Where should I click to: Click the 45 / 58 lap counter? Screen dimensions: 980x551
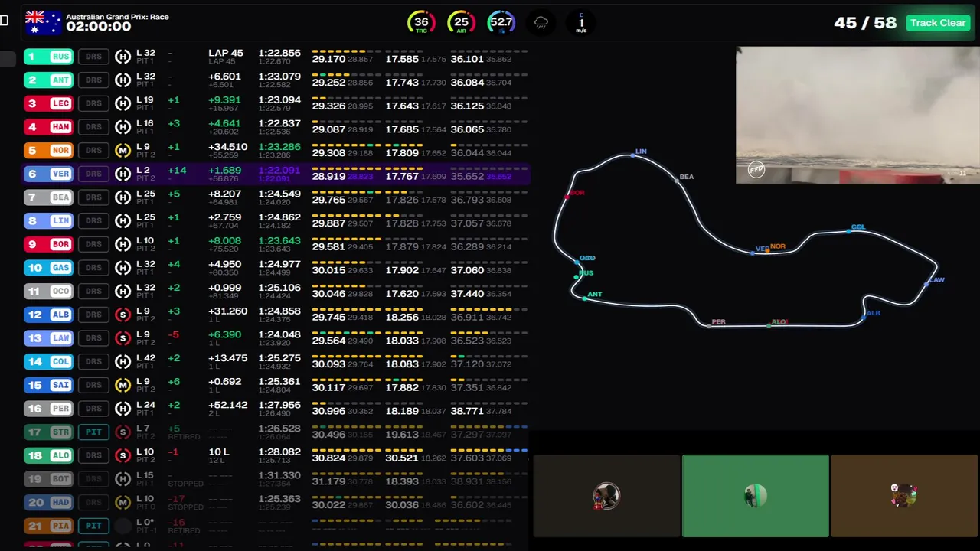pos(864,23)
